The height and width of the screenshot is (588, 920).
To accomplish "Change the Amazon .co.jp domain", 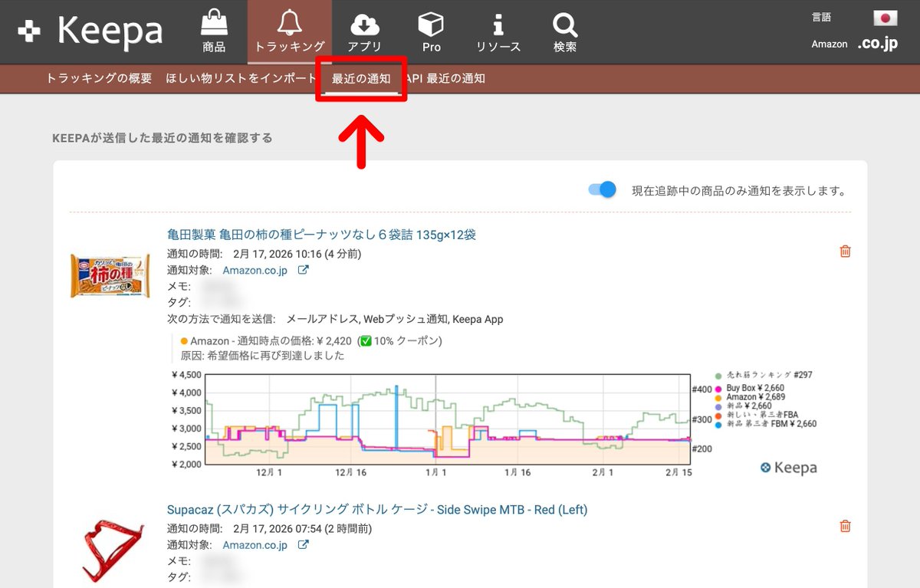I will click(x=877, y=44).
